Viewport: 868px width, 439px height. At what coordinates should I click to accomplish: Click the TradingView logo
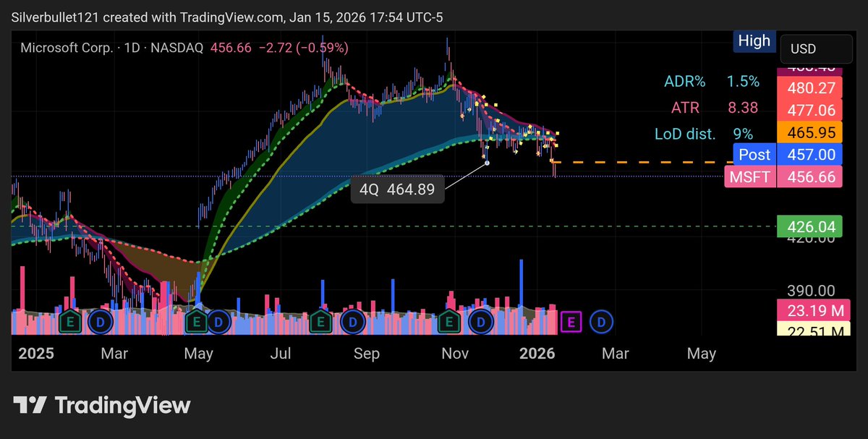(102, 405)
